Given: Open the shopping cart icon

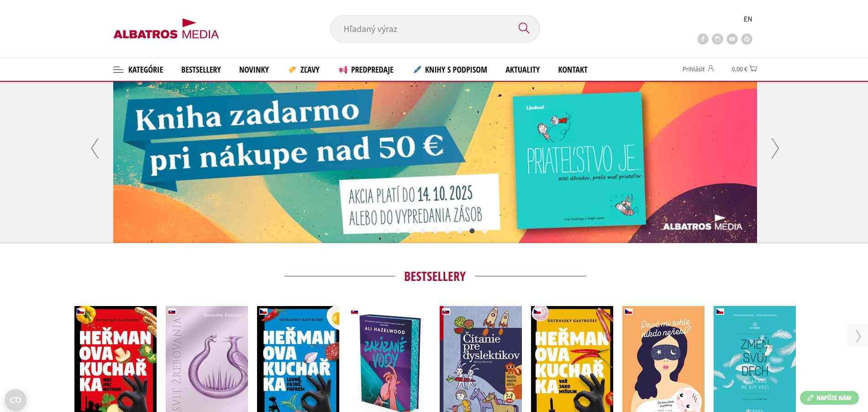Looking at the screenshot, I should coord(753,69).
